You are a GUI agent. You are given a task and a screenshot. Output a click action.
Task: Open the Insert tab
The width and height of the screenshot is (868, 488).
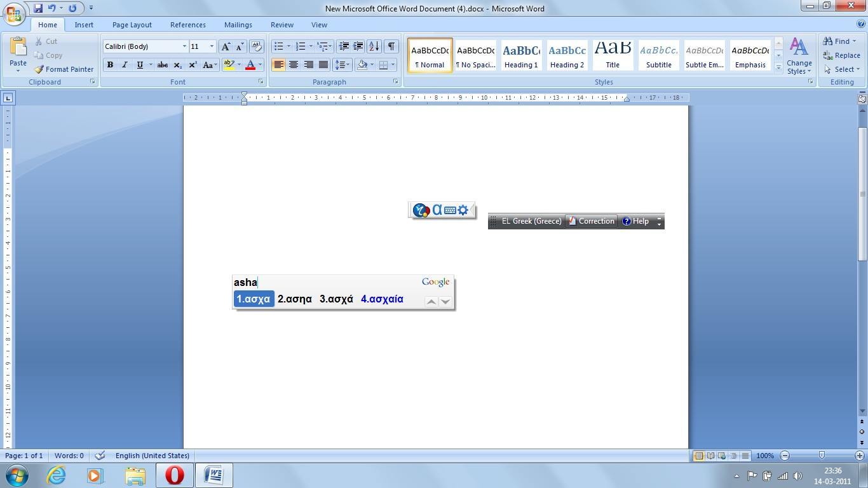click(84, 25)
